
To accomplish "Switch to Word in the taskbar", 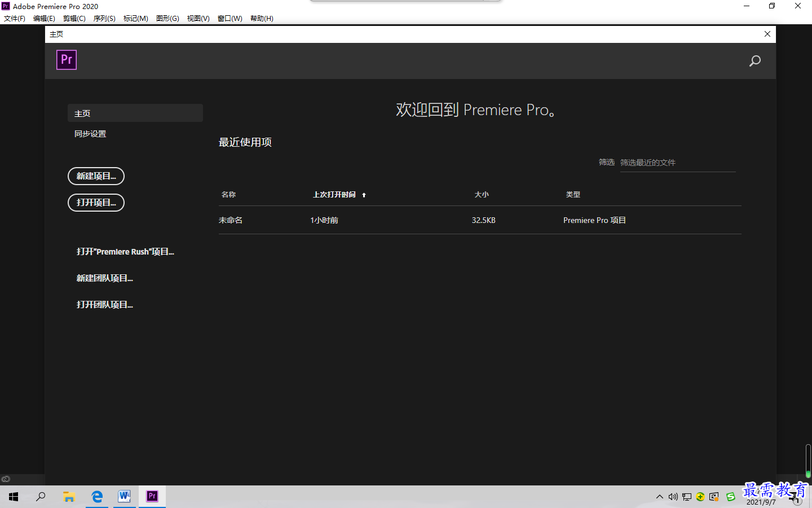I will click(125, 497).
